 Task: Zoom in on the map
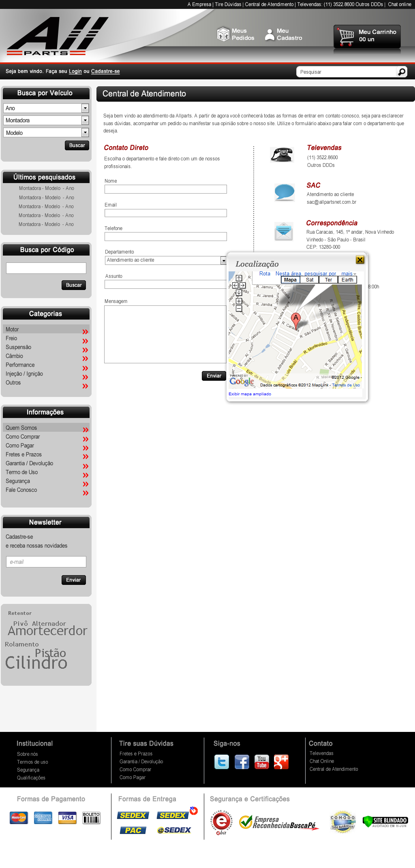click(239, 301)
